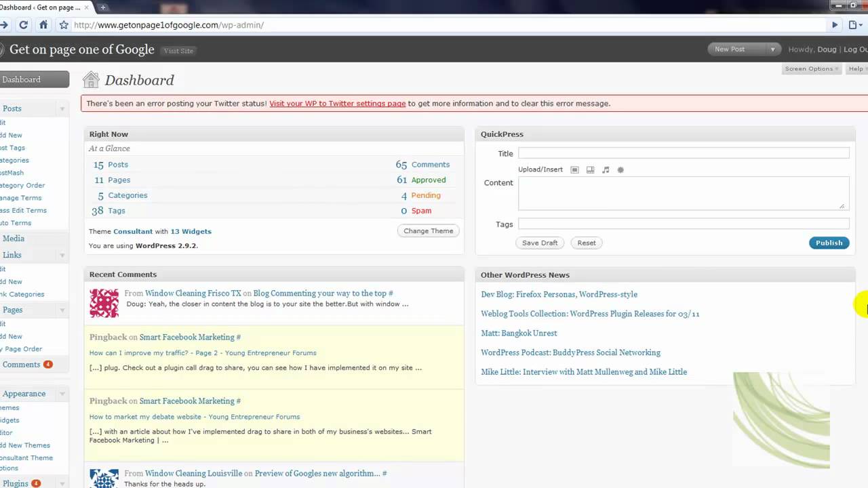Open Window Cleaning Frisco TX avatar
Viewport: 868px width, 488px height.
[104, 303]
